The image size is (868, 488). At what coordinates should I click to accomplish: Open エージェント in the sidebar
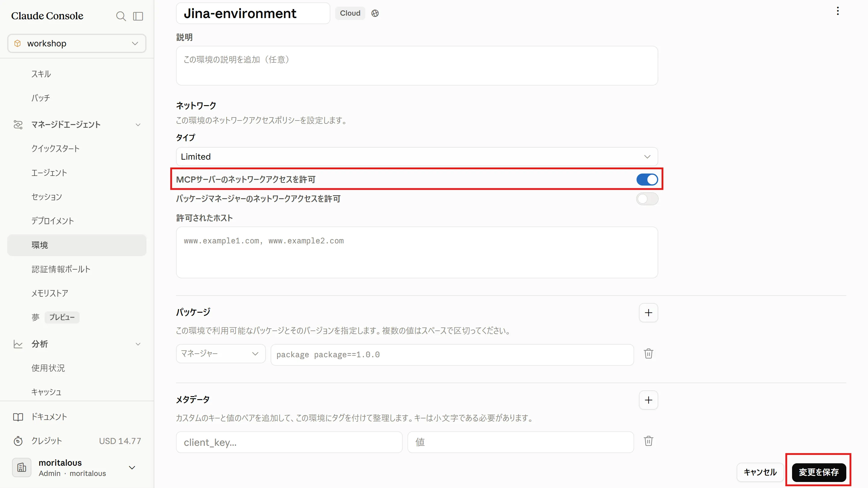[x=49, y=173]
